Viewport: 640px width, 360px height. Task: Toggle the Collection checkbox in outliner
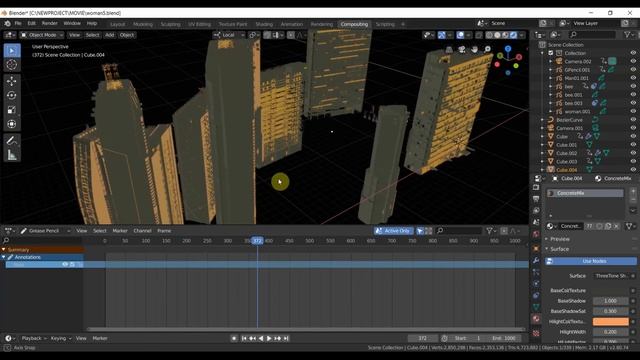551,53
